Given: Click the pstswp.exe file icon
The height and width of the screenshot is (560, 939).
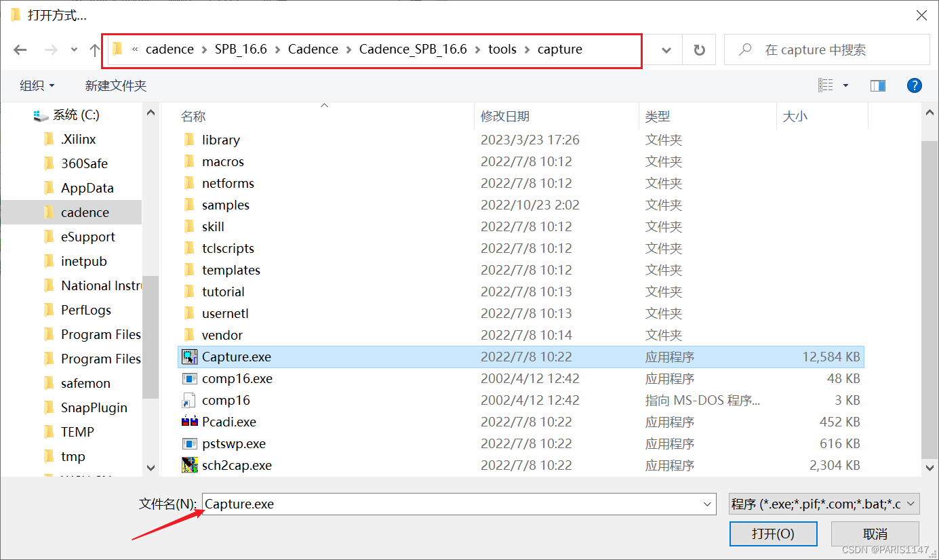Looking at the screenshot, I should (190, 443).
